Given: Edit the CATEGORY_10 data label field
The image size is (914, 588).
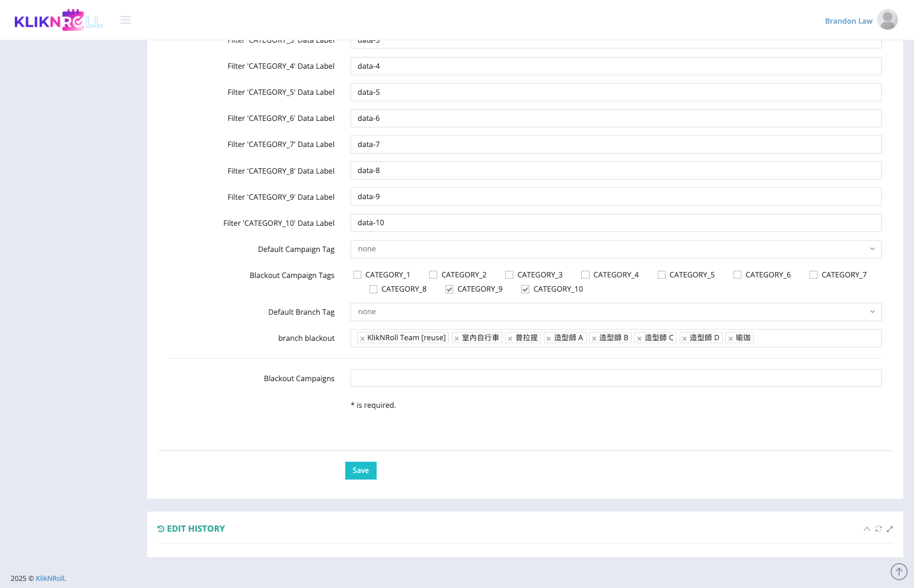Looking at the screenshot, I should pos(616,223).
